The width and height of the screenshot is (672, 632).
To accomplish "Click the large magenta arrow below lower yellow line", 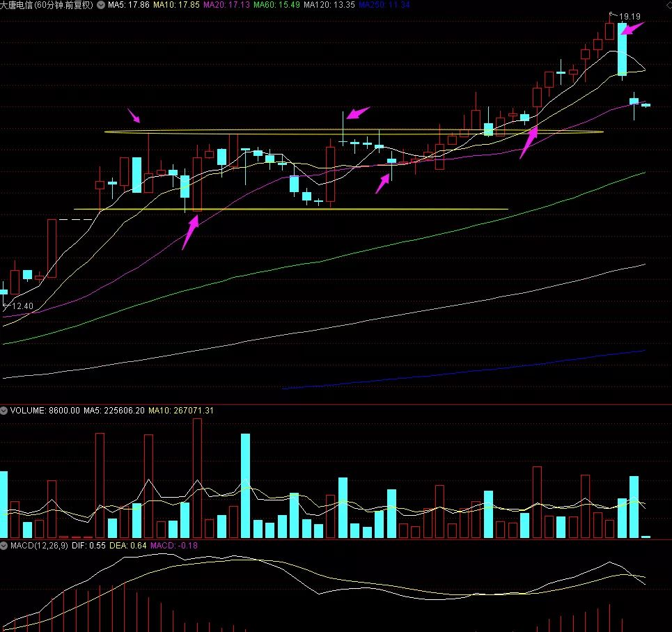I will [189, 232].
